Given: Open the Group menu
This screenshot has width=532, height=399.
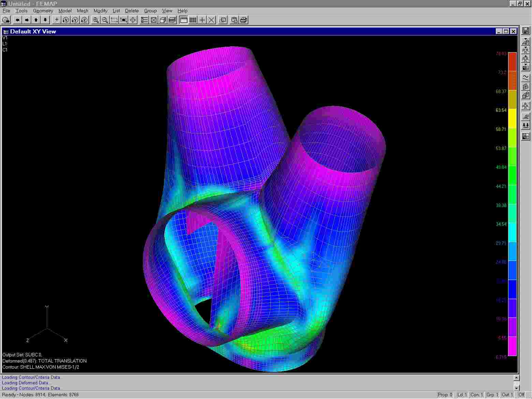Looking at the screenshot, I should [x=150, y=11].
